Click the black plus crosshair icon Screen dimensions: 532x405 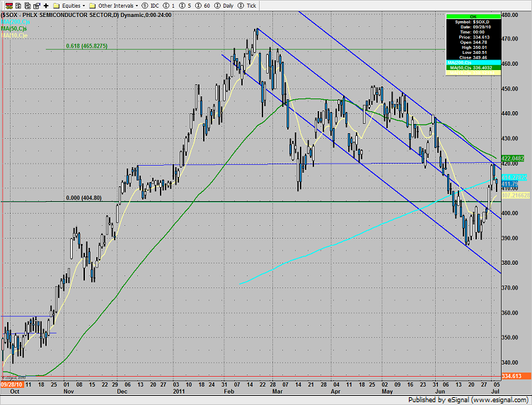point(46,6)
